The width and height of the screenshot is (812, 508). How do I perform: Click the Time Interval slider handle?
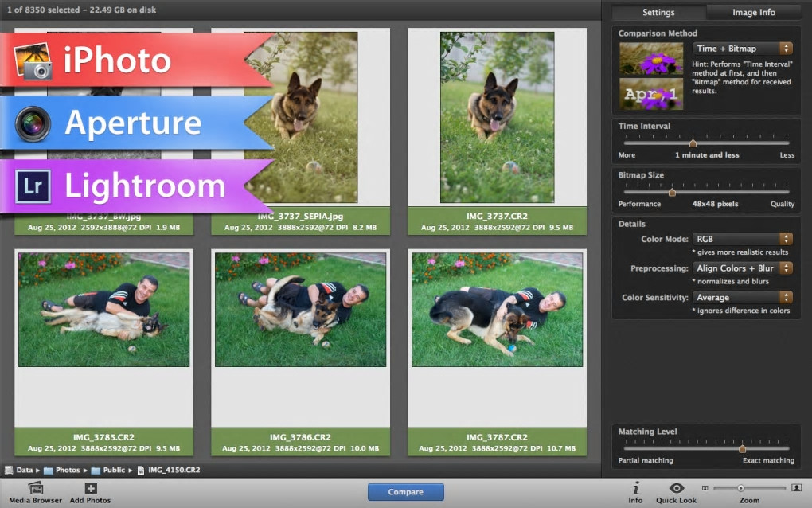click(693, 143)
